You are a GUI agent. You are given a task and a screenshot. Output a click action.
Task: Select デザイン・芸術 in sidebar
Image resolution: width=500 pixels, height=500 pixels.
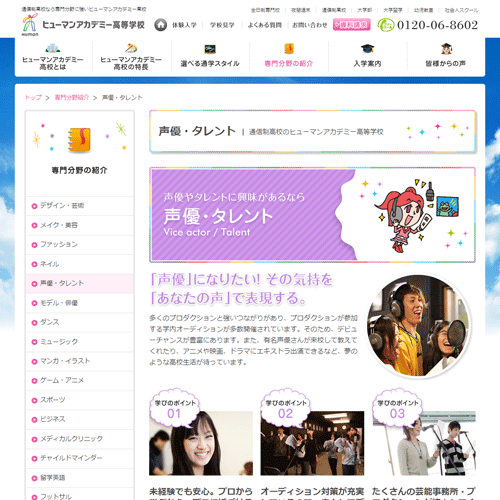(80, 206)
